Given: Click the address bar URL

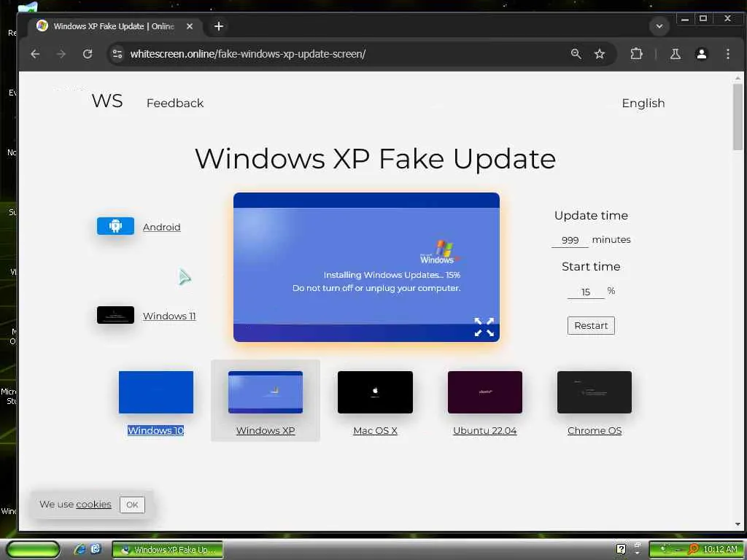Looking at the screenshot, I should [x=248, y=54].
